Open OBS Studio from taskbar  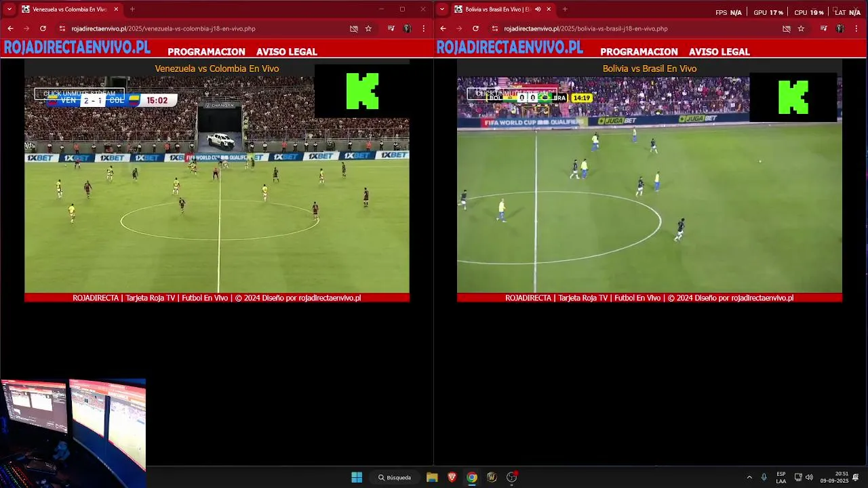pyautogui.click(x=512, y=477)
